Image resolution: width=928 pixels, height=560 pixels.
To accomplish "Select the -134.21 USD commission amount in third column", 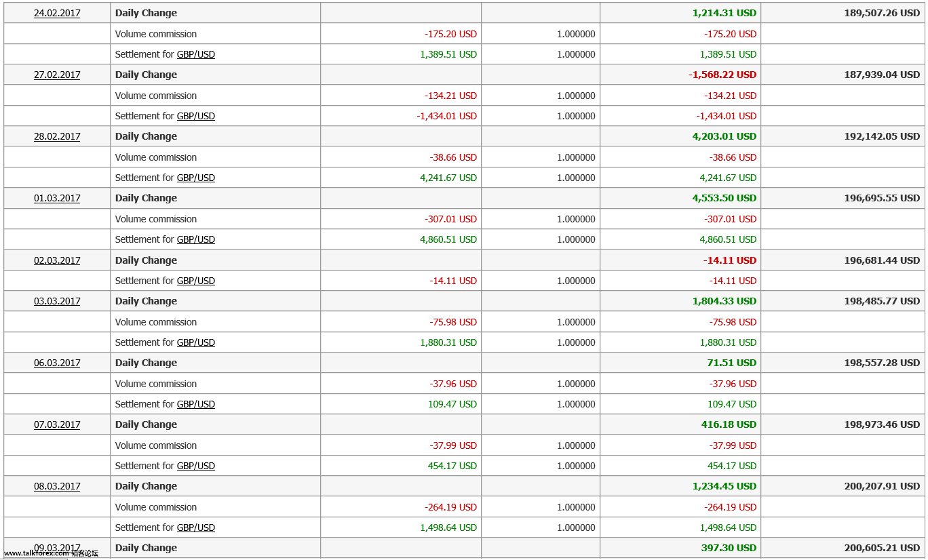I will tap(450, 96).
